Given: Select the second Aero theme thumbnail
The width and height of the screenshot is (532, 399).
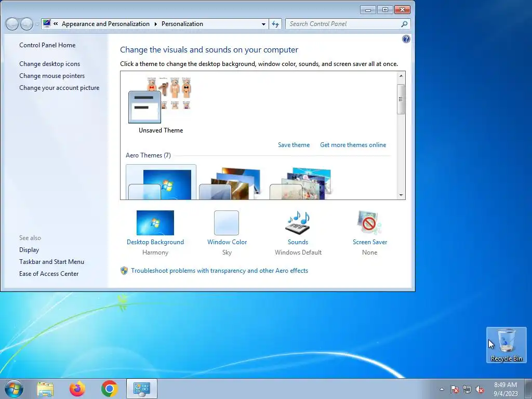Looking at the screenshot, I should (231, 183).
